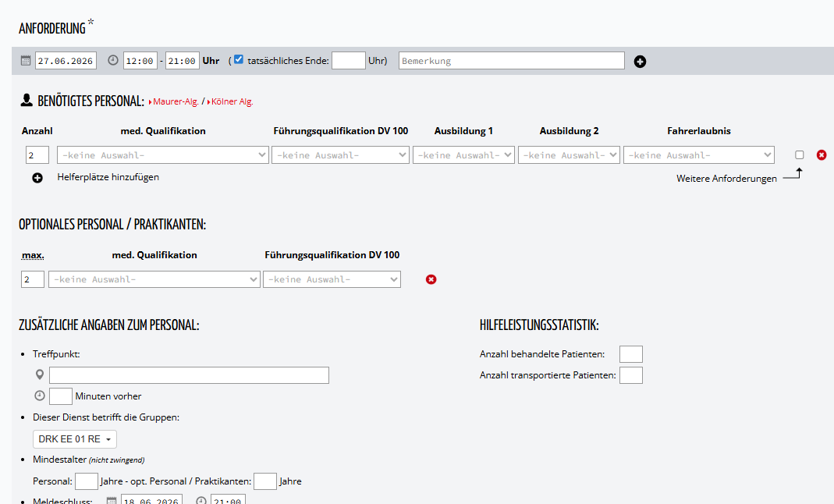Click the calendar icon beside date 27.06.2026

(x=25, y=61)
